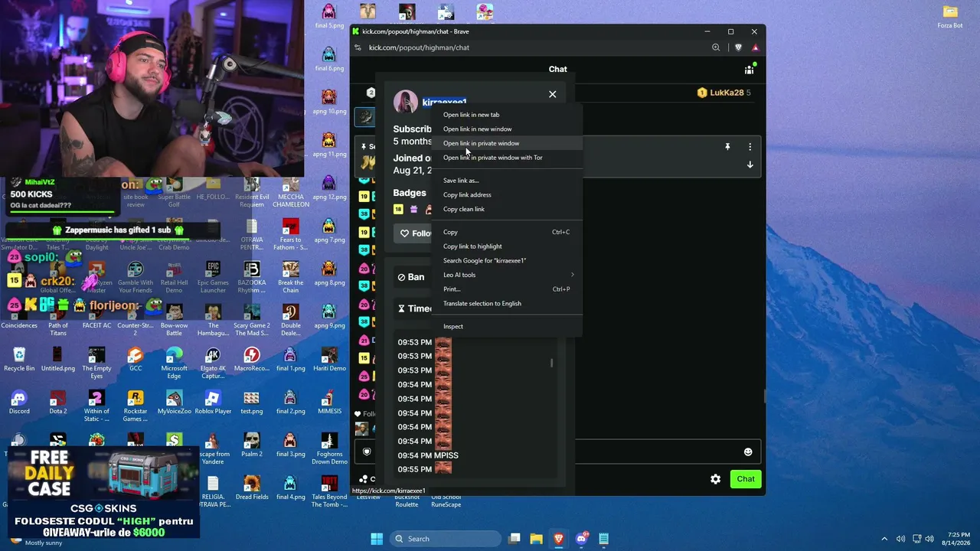Show hidden system tray icons
The height and width of the screenshot is (551, 980).
tap(884, 539)
